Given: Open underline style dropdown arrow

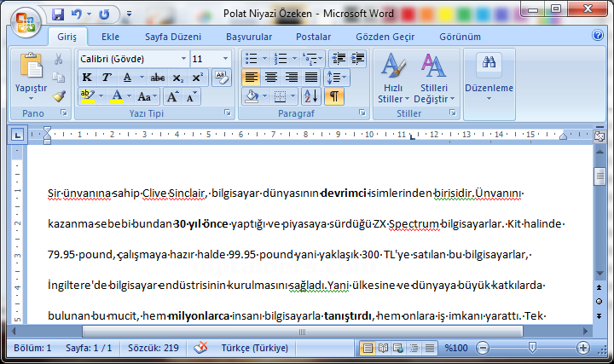Looking at the screenshot, I should coord(142,78).
